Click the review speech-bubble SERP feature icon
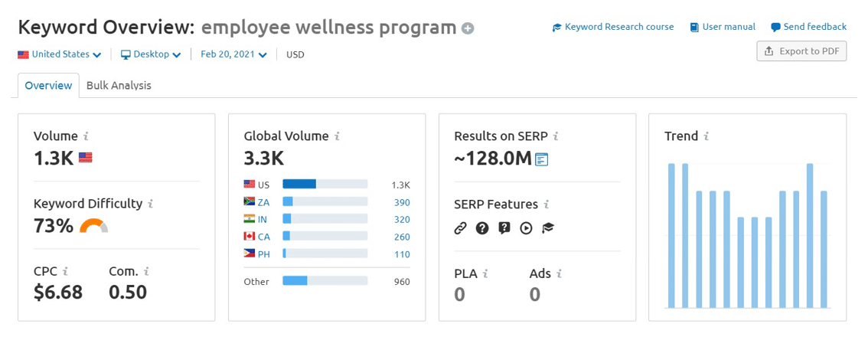868x337 pixels. 504,228
